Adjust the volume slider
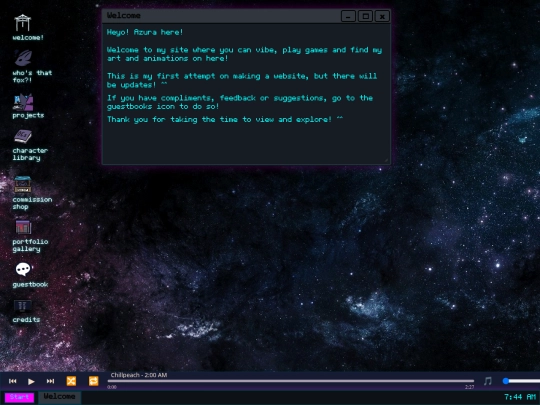540x405 pixels. (x=521, y=381)
